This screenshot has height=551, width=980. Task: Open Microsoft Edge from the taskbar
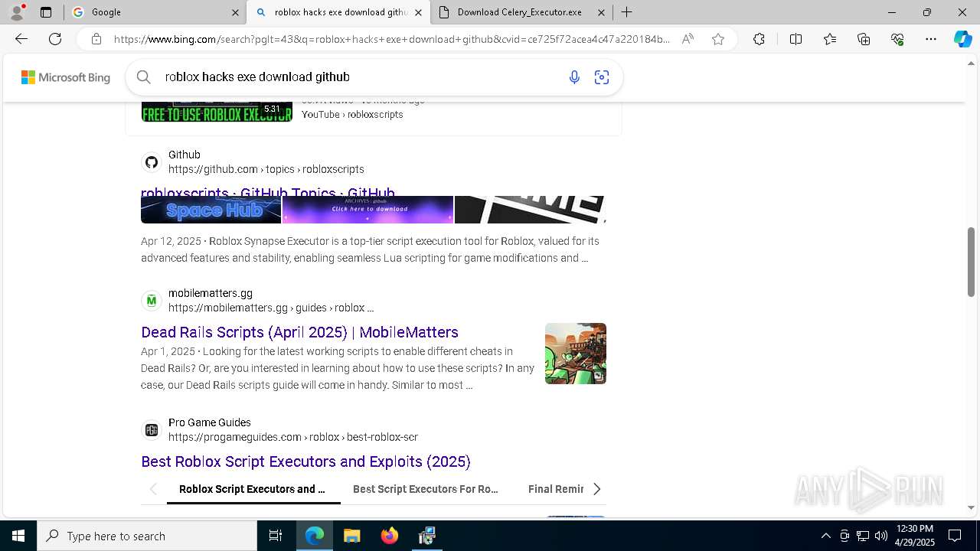(315, 536)
